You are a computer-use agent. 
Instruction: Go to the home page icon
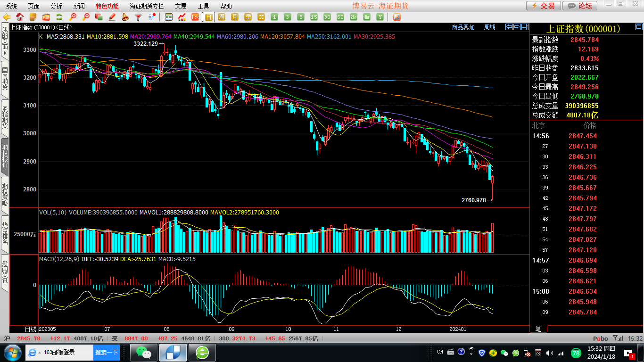tap(20, 17)
